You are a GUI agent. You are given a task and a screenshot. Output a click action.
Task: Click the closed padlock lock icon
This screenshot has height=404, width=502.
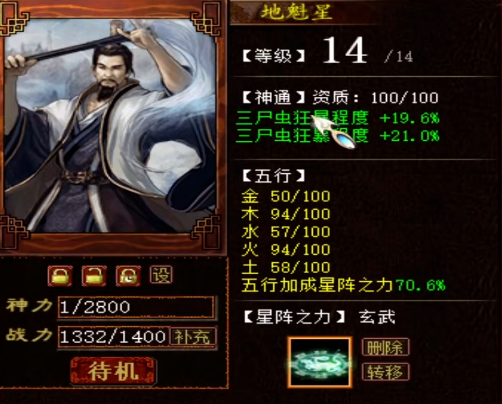point(60,276)
